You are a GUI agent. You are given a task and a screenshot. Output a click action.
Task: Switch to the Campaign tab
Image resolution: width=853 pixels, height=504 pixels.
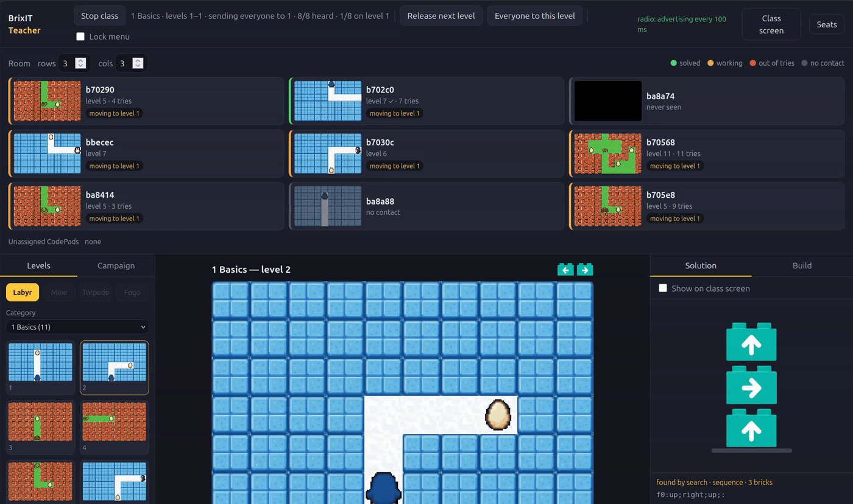click(x=116, y=265)
